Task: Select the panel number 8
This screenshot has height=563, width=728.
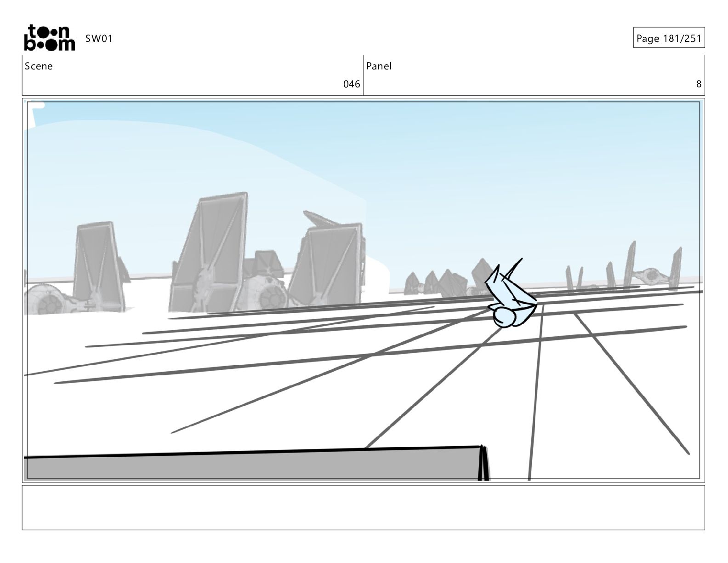Action: (699, 84)
